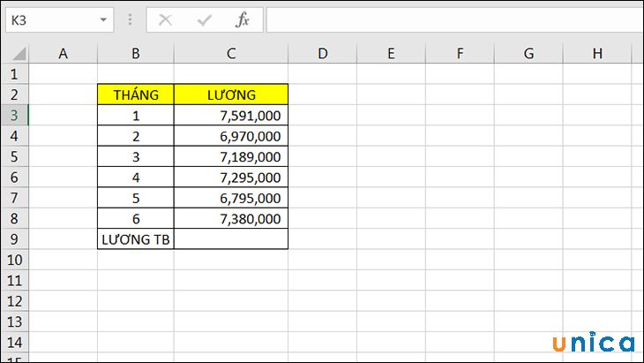Select row 12 header

tap(15, 301)
